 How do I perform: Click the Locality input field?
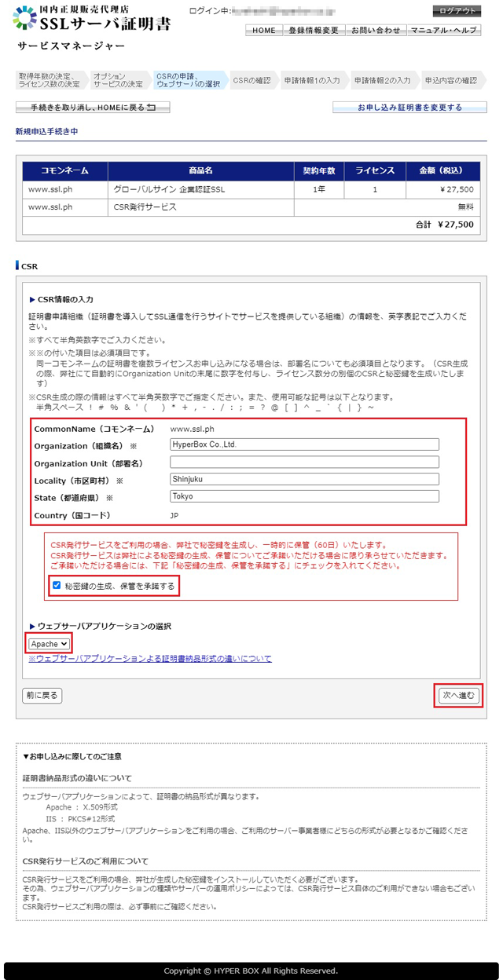[304, 480]
